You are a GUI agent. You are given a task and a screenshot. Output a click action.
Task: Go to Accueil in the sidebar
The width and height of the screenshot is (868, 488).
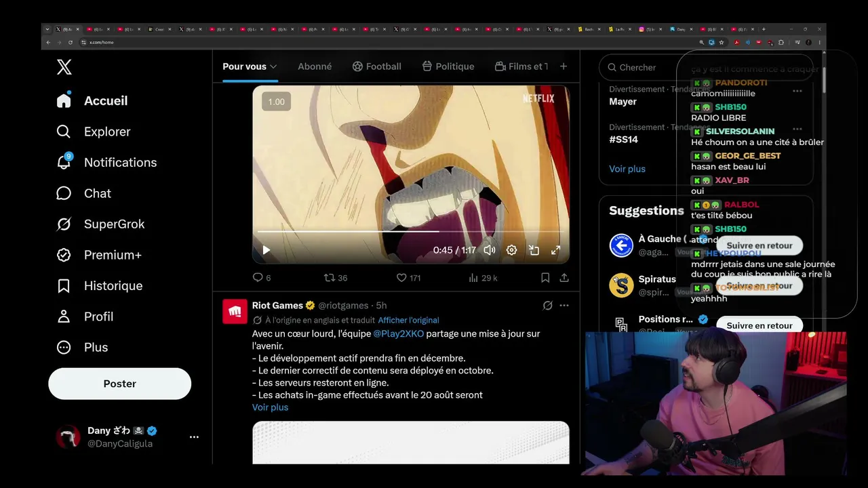point(92,100)
